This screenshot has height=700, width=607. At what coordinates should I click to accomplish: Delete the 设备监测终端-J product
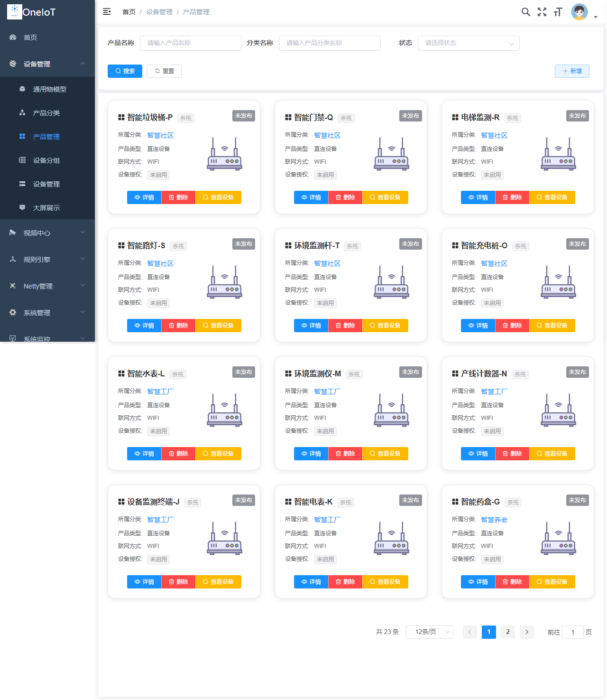coord(178,582)
